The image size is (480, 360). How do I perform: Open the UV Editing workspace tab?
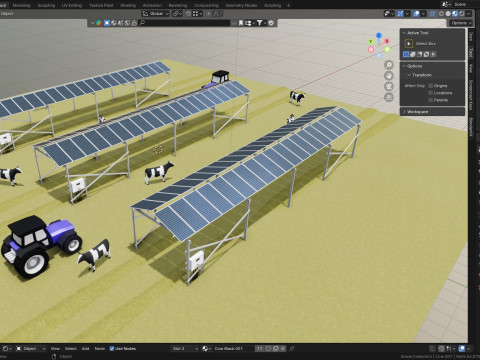(72, 5)
